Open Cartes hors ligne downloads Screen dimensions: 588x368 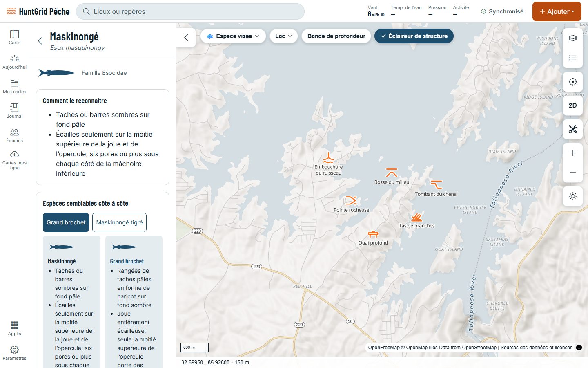point(14,160)
